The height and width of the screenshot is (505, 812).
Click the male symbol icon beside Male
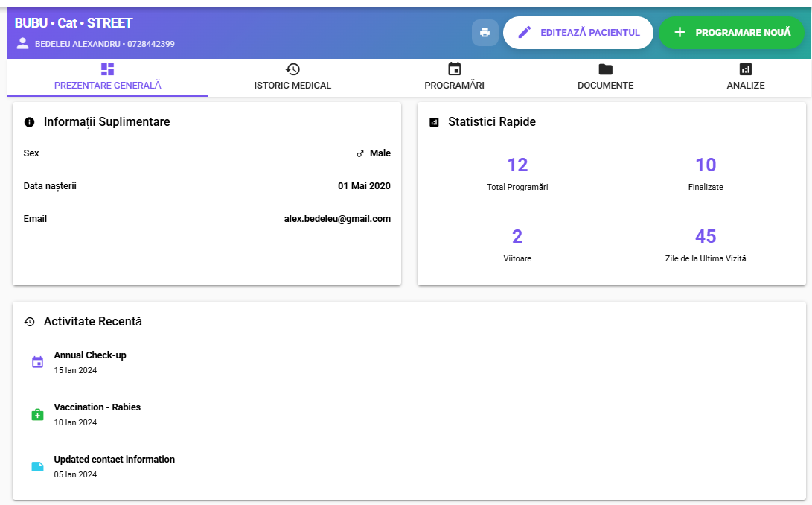pyautogui.click(x=360, y=154)
